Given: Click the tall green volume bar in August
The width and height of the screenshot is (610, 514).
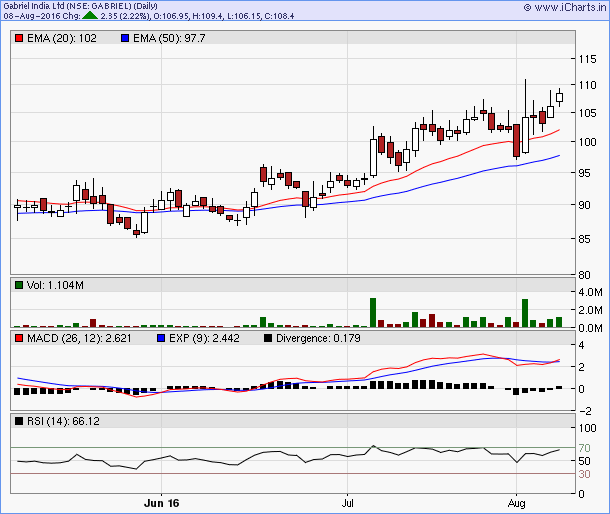Looking at the screenshot, I should (525, 313).
